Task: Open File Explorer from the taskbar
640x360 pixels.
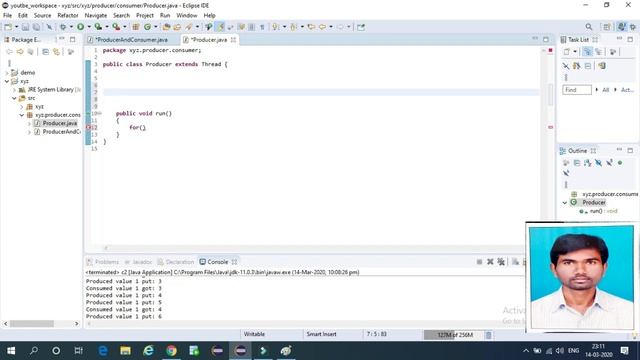Action: pyautogui.click(x=125, y=351)
